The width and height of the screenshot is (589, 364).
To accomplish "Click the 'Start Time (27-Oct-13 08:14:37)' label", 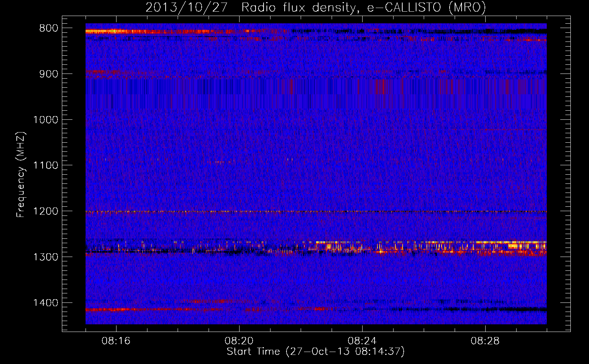I will pyautogui.click(x=316, y=352).
